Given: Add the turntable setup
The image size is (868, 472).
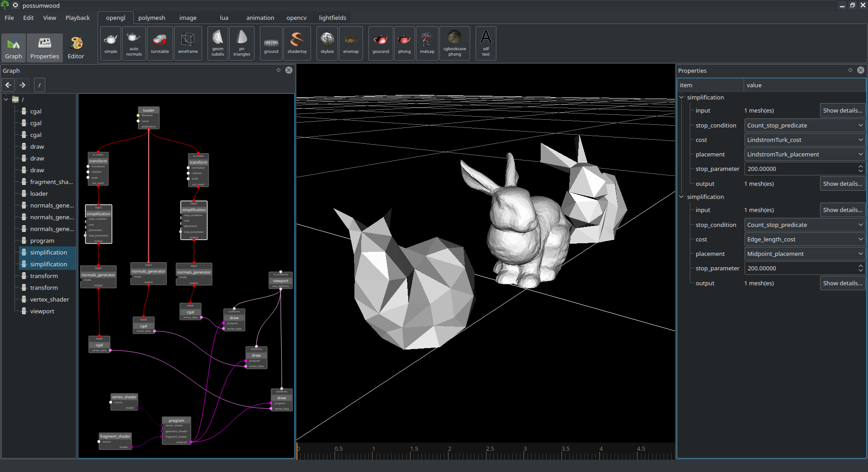Looking at the screenshot, I should 160,43.
